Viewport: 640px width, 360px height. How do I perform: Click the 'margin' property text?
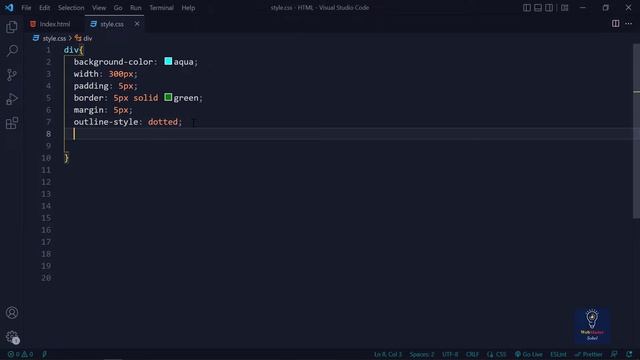click(x=88, y=110)
